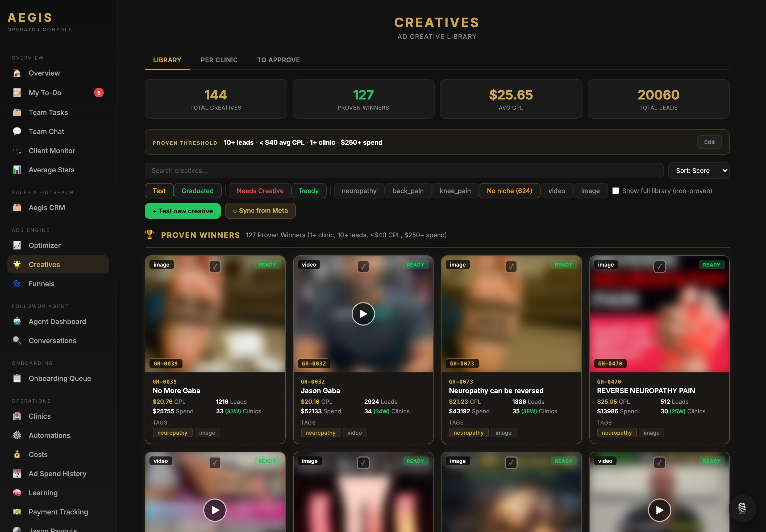Screen dimensions: 766x532
Task: Click the Average Stats bar chart icon
Action: 17,170
